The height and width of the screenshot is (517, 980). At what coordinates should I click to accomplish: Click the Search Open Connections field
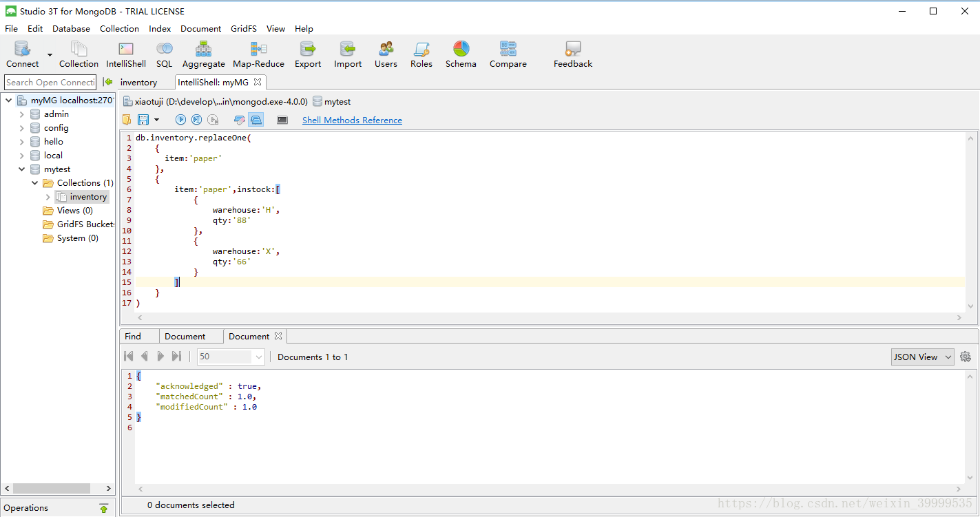click(x=50, y=82)
